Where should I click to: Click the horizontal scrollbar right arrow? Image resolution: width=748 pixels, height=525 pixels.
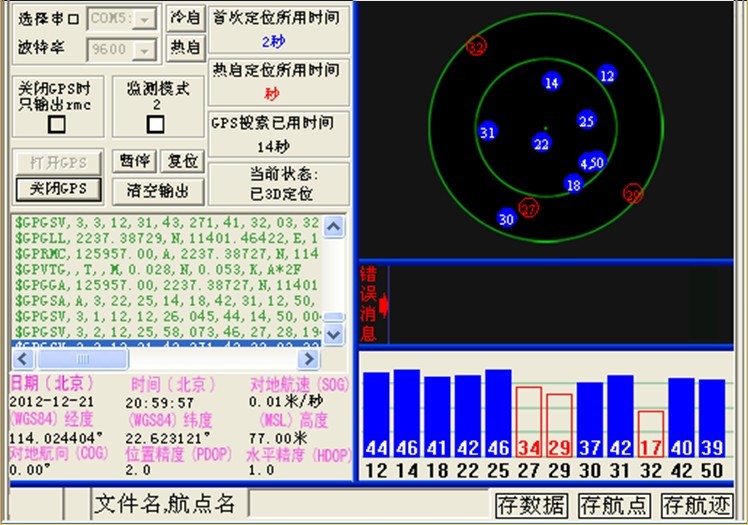pyautogui.click(x=308, y=359)
